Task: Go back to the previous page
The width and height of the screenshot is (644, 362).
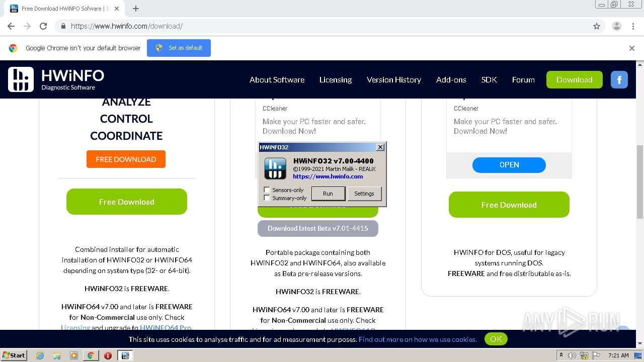Action: click(x=11, y=26)
